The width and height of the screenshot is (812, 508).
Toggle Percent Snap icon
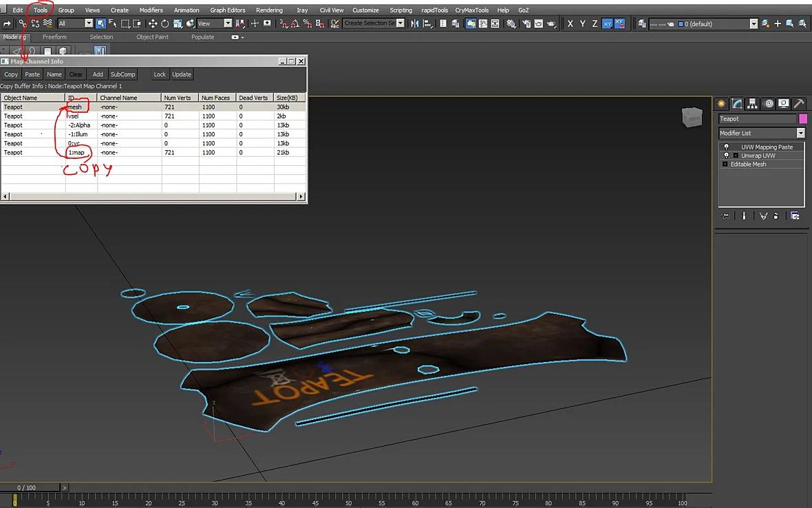[308, 24]
